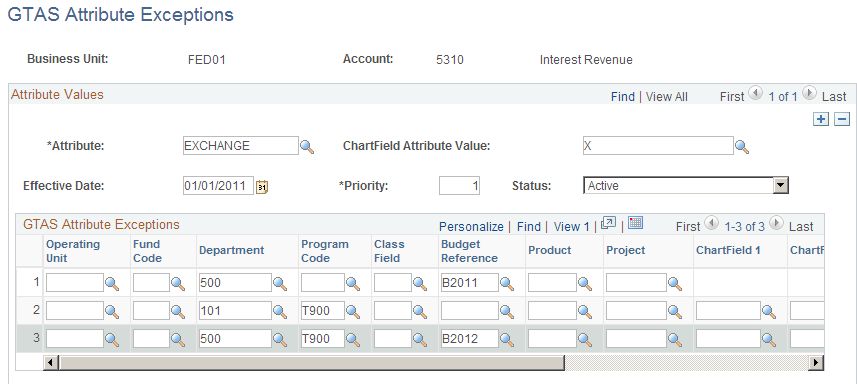This screenshot has width=857, height=384.
Task: Click Last link in Attribute Values header
Action: coord(834,97)
